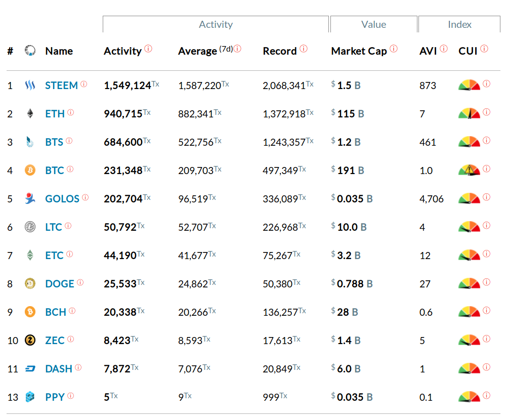The image size is (507, 420).
Task: Click info icon beside STEEM name
Action: point(84,84)
